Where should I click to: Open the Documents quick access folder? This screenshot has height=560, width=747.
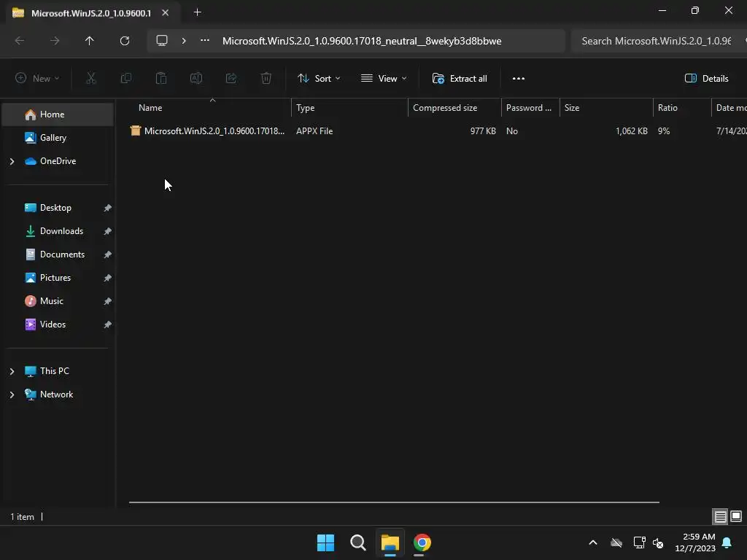coord(63,254)
